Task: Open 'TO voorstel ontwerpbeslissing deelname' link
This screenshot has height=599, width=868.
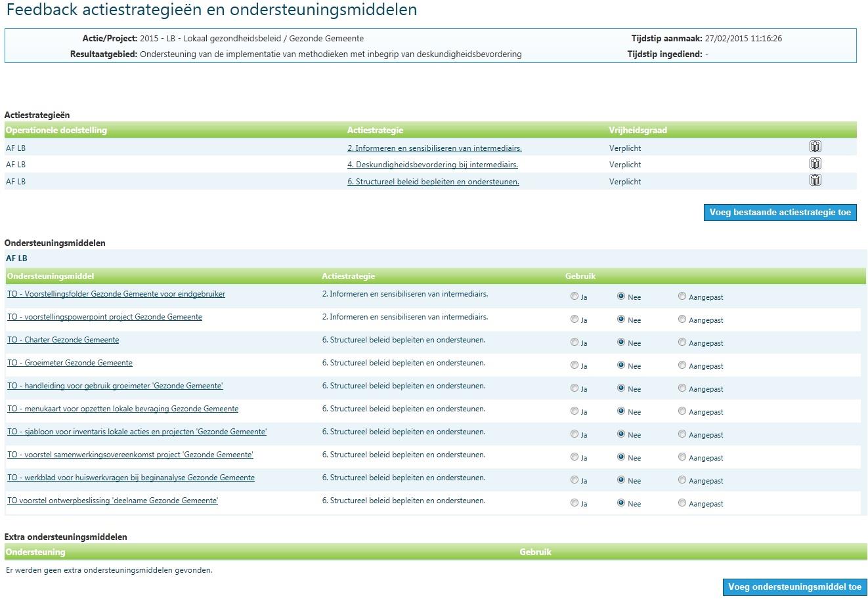Action: point(112,501)
